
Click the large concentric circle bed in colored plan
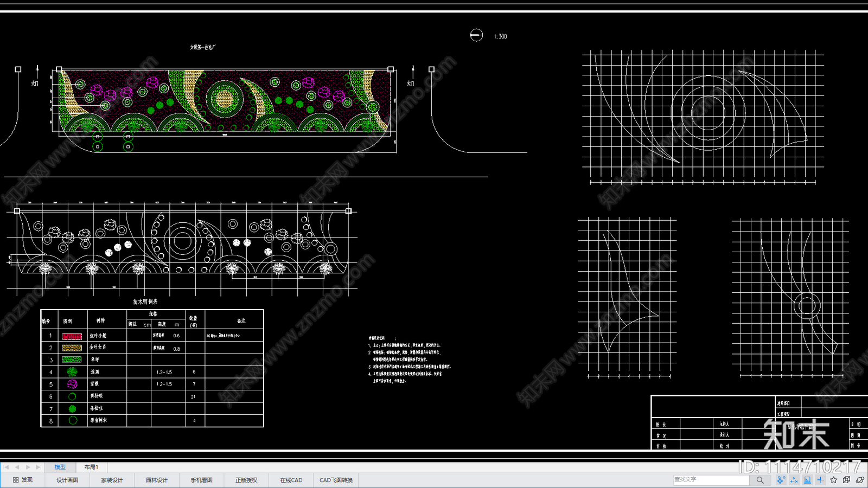[x=224, y=99]
